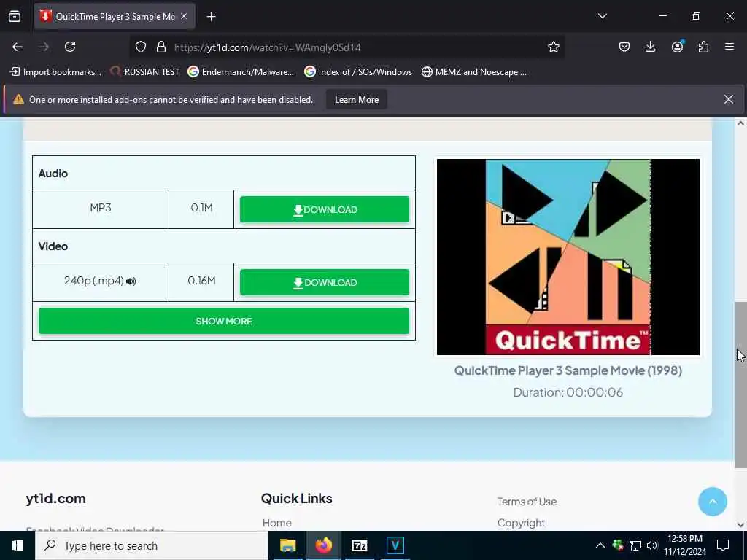Open the MEMZ and Noescape bookmark
747x560 pixels.
474,72
